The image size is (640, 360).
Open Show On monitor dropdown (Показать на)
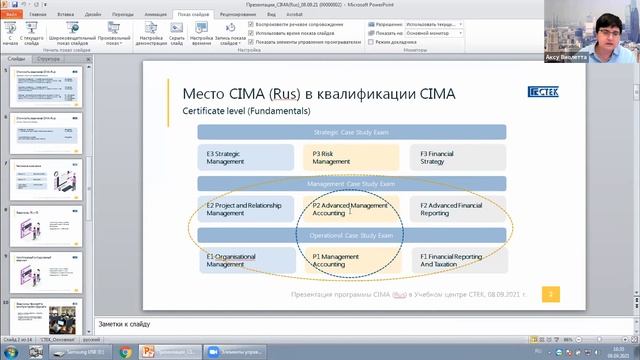[x=434, y=33]
